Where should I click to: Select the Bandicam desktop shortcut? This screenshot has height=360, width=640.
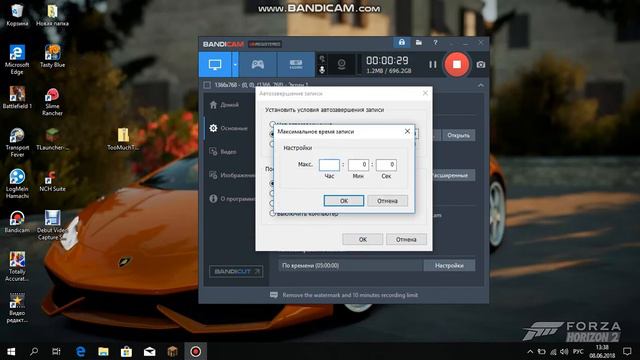tap(17, 222)
